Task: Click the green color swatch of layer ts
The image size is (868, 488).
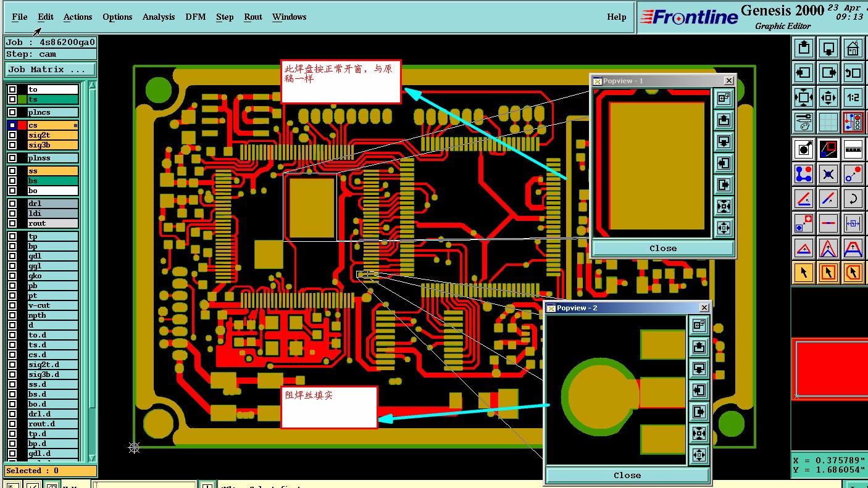Action: point(23,99)
